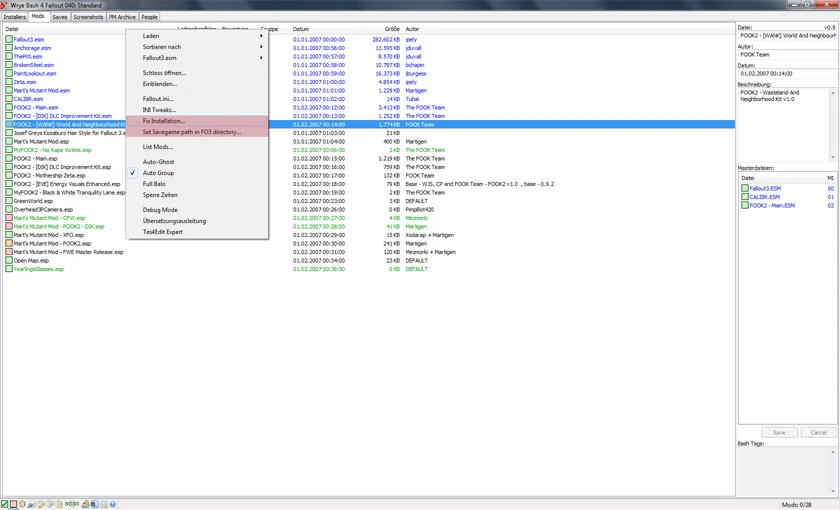Viewport: 840px width, 510px height.
Task: Toggle Tes4Edit Expert menu option
Action: pyautogui.click(x=197, y=232)
